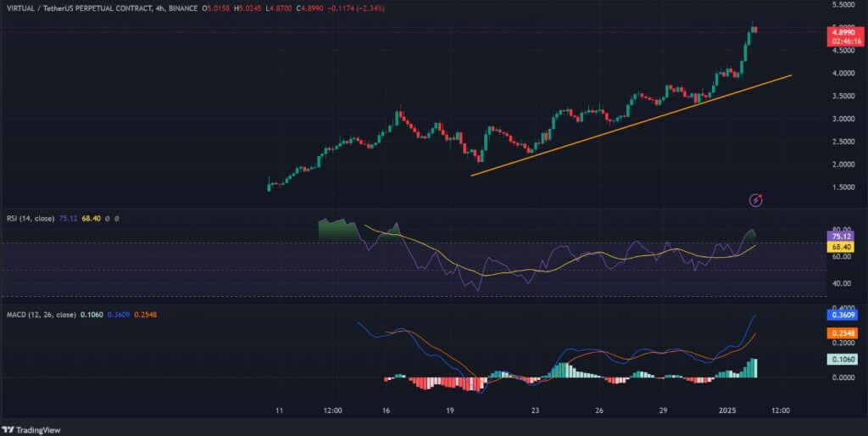The height and width of the screenshot is (436, 868).
Task: Select the orange ascending trendline
Action: coord(631,126)
